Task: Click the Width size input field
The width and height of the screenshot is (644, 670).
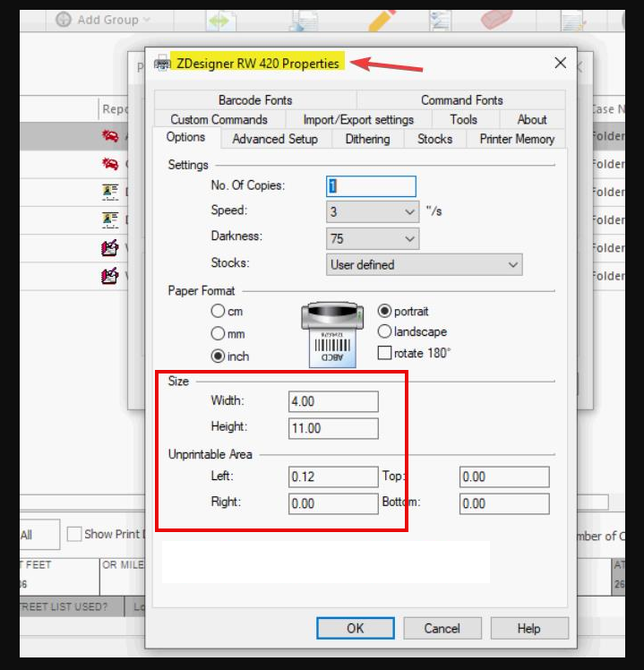Action: point(333,401)
